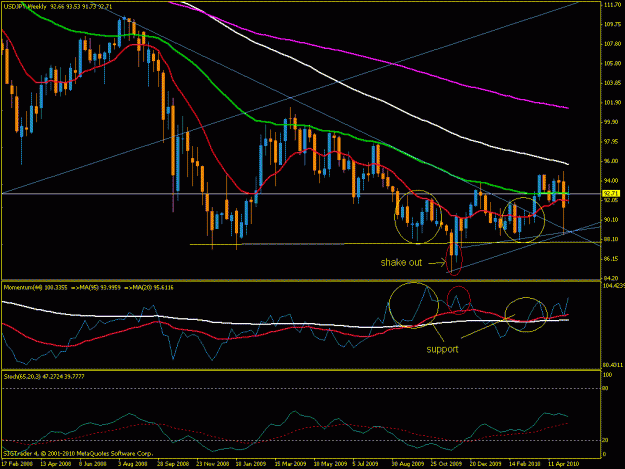Click the 3 Aug 2008 date label
The height and width of the screenshot is (469, 625).
[132, 464]
